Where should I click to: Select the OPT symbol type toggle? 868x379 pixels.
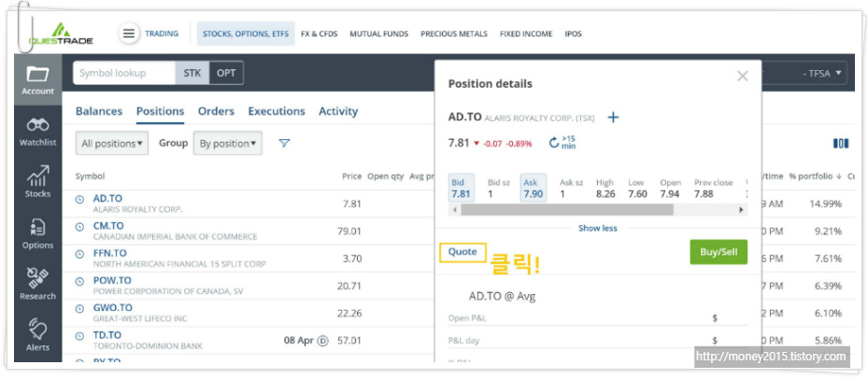point(226,73)
